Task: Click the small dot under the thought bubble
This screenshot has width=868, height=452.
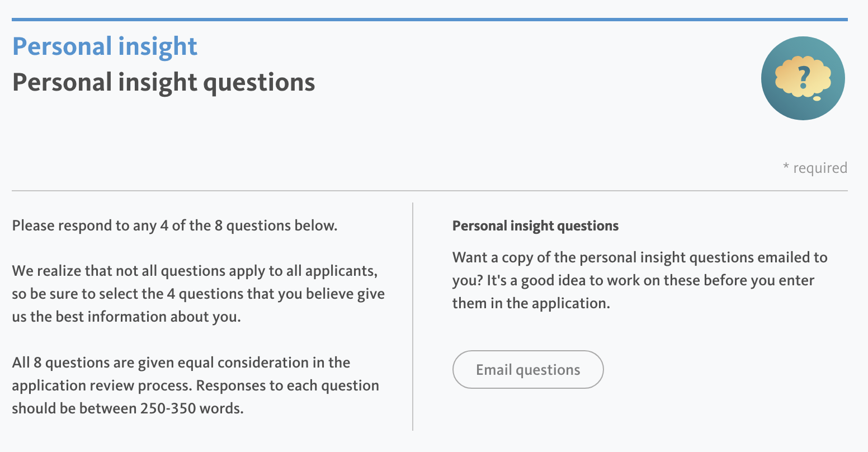Action: pyautogui.click(x=817, y=99)
